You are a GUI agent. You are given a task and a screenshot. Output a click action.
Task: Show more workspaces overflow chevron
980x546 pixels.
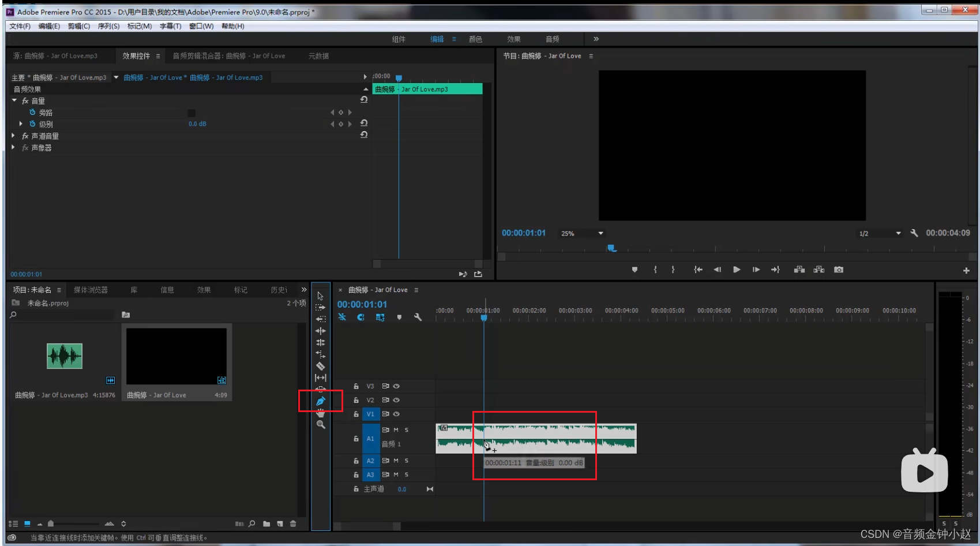tap(596, 39)
